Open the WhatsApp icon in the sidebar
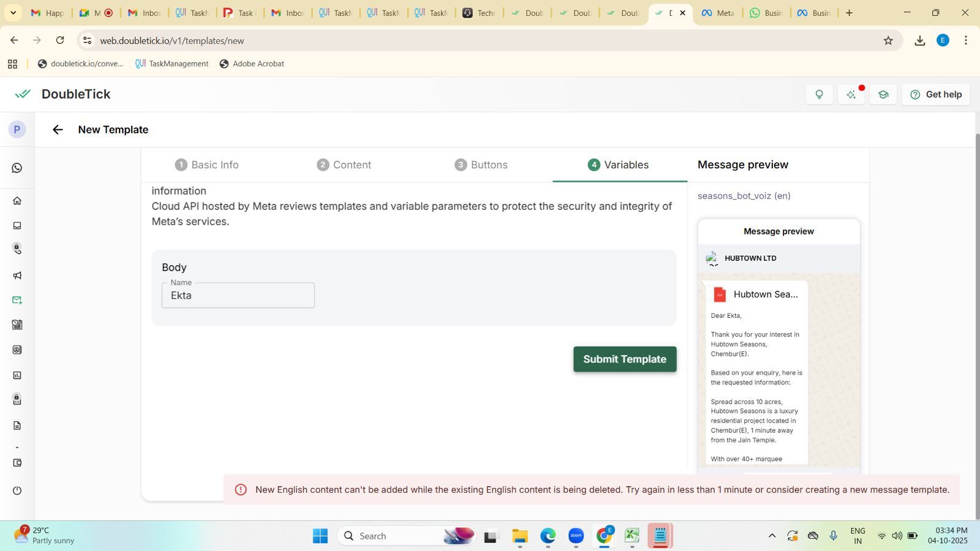The width and height of the screenshot is (980, 551). click(17, 168)
